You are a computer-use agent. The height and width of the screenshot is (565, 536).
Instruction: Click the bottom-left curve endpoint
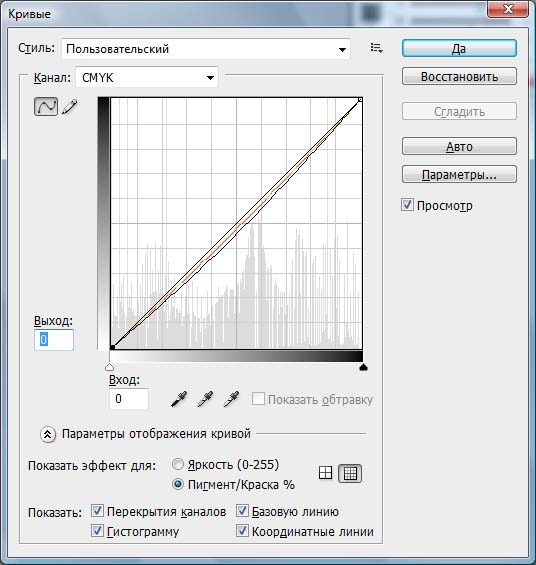pos(112,347)
